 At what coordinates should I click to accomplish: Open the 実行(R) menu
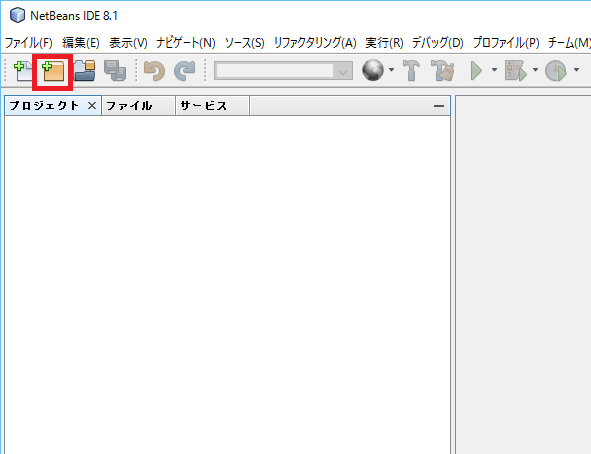pyautogui.click(x=384, y=43)
